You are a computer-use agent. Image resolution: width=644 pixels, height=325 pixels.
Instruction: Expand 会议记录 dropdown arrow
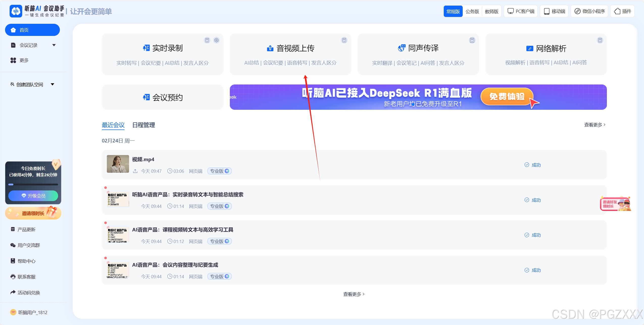click(x=54, y=45)
